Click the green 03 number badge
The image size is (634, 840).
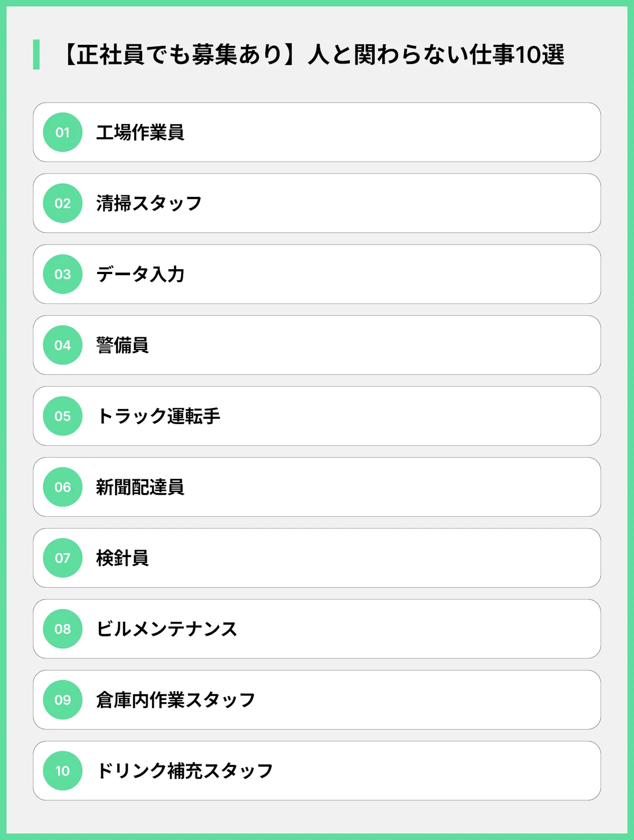click(x=62, y=275)
